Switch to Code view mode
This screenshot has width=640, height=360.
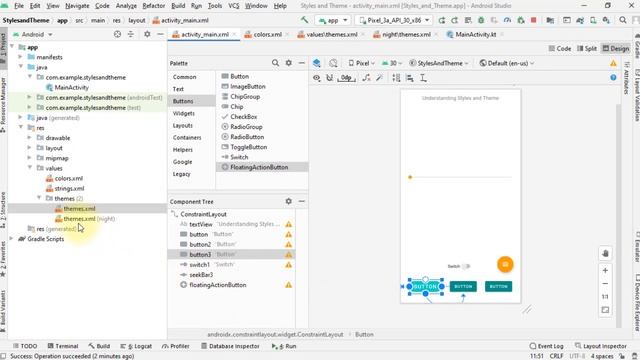(560, 49)
